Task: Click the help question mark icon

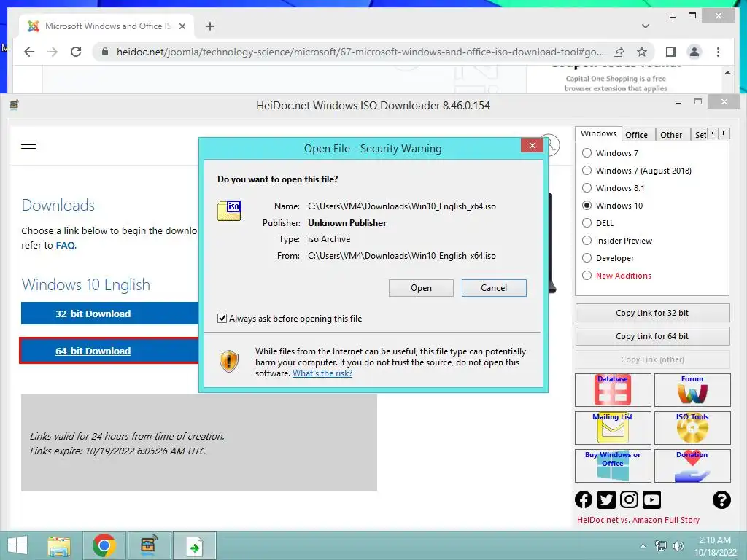Action: click(721, 499)
